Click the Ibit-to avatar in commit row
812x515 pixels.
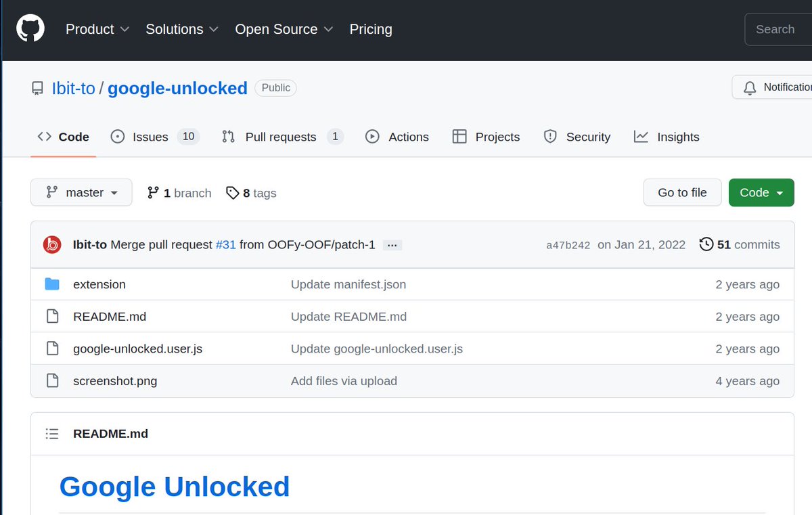pyautogui.click(x=52, y=245)
